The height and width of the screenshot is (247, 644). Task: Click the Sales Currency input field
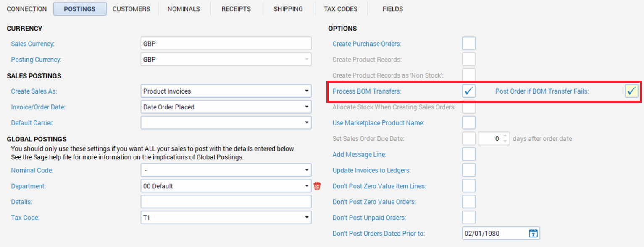point(226,44)
